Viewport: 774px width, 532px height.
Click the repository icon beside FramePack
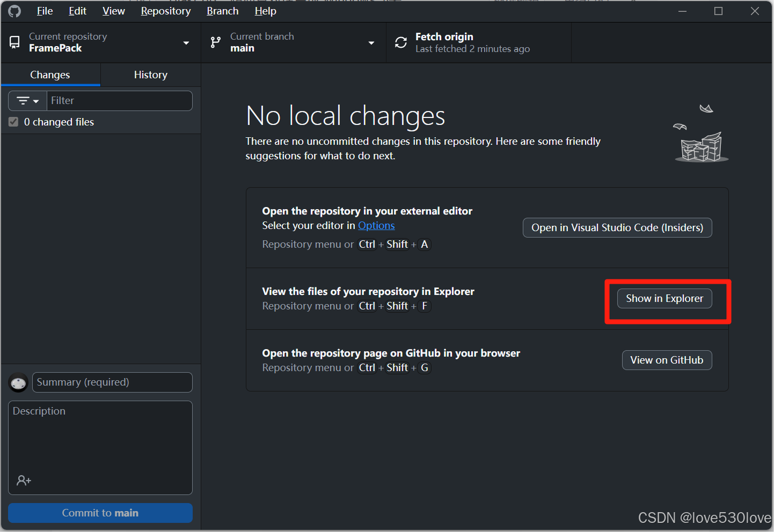(15, 42)
